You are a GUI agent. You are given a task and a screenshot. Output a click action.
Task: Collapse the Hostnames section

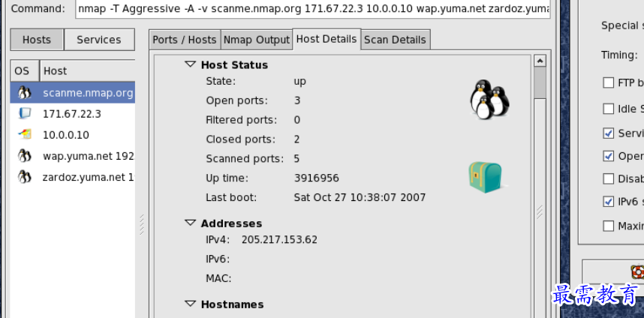coord(190,304)
